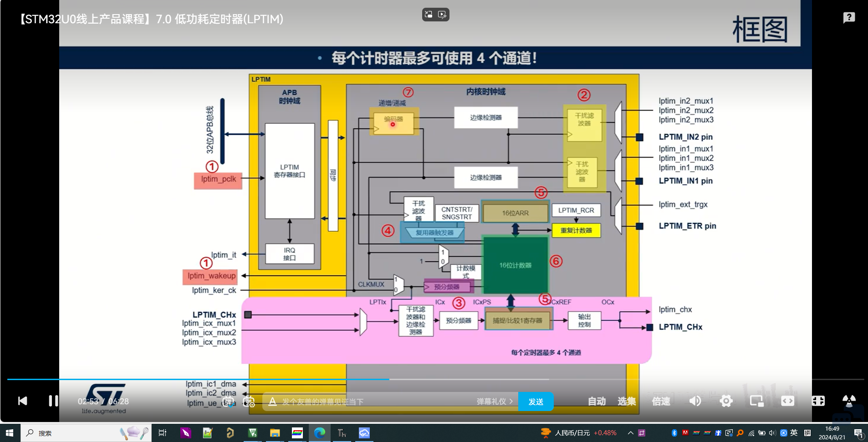Open the 自动 quality menu
This screenshot has width=868, height=442.
click(x=597, y=401)
